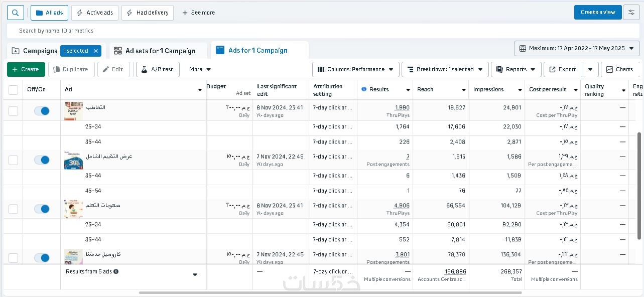Toggle off the التخاطب ad switch
This screenshot has width=644, height=297.
[42, 111]
